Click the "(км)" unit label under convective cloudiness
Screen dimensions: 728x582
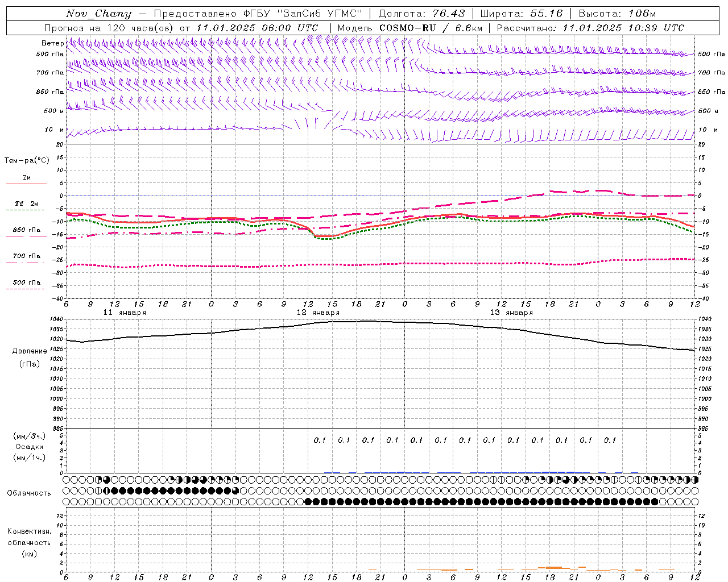[29, 554]
